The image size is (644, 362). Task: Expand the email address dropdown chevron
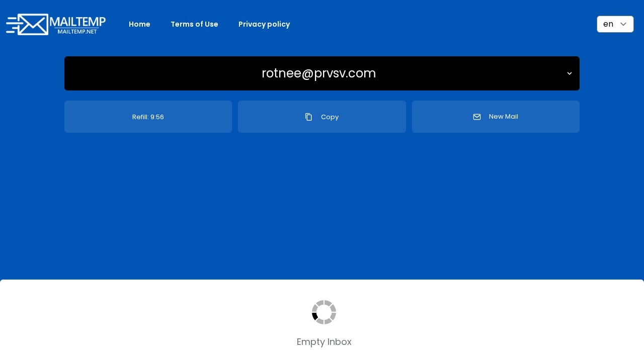pos(570,73)
